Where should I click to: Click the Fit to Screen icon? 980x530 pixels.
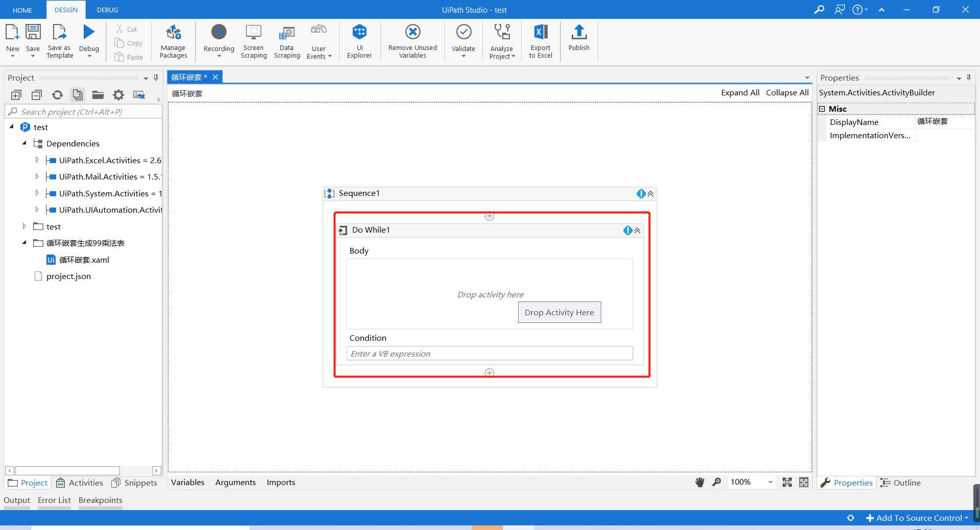pyautogui.click(x=787, y=483)
